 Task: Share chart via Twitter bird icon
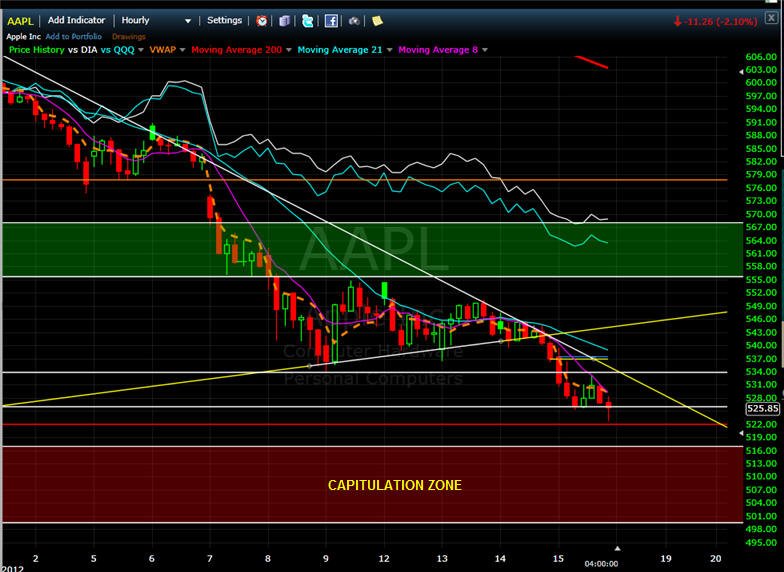308,20
